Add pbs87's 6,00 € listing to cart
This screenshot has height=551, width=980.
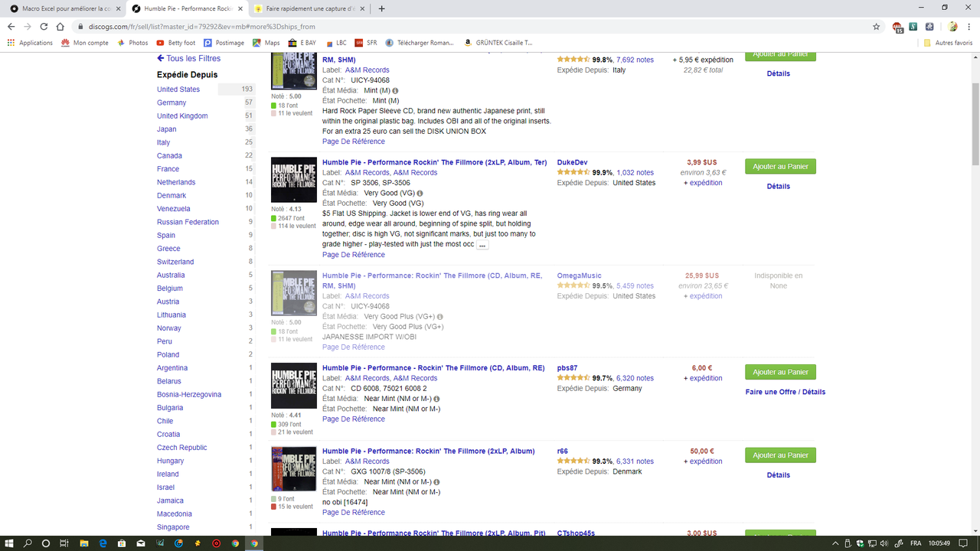pyautogui.click(x=780, y=372)
